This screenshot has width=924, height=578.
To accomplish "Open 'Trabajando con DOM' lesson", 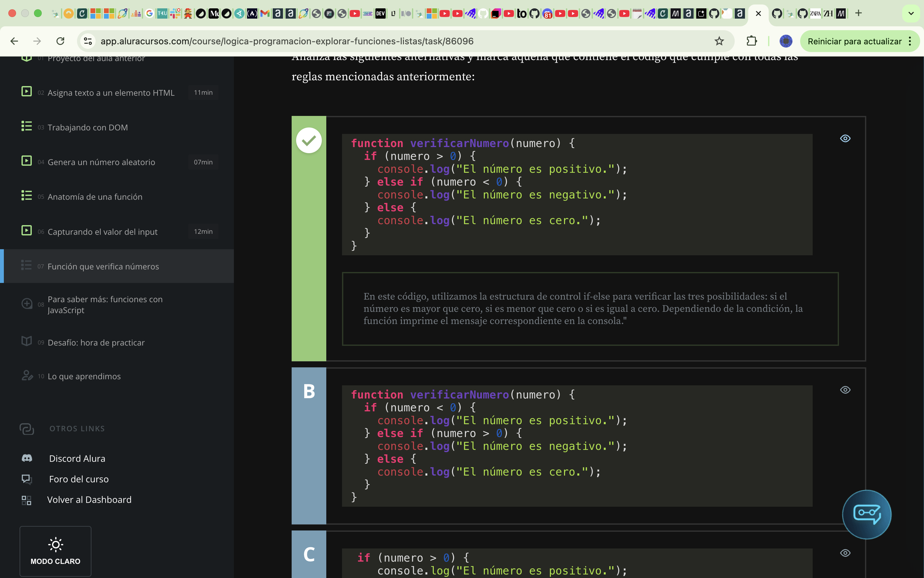I will (88, 127).
